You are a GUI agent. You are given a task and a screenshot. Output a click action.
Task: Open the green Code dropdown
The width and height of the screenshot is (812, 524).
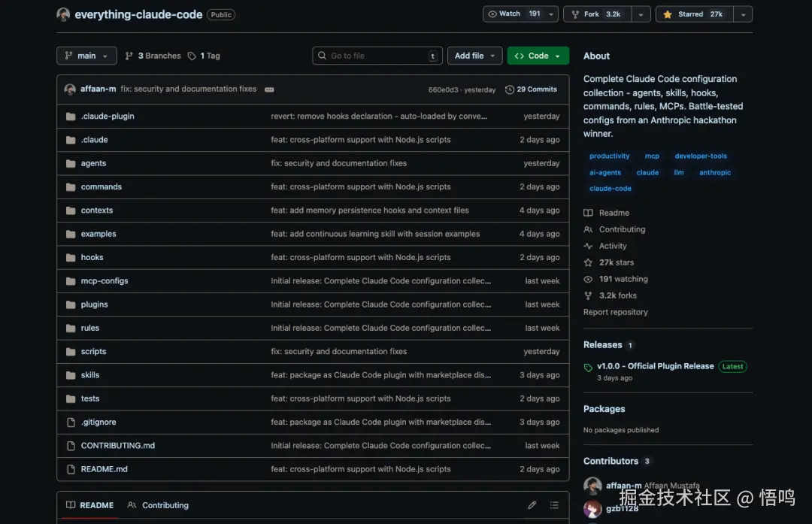[538, 56]
